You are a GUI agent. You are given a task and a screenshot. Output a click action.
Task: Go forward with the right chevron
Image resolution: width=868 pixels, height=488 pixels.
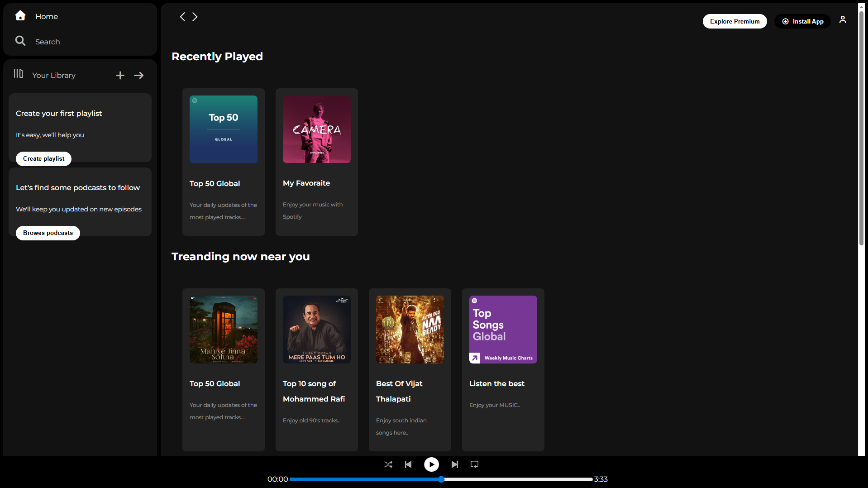pyautogui.click(x=195, y=17)
